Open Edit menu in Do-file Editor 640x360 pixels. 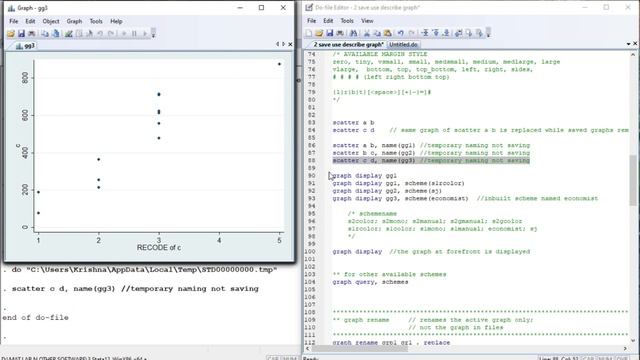(x=328, y=21)
